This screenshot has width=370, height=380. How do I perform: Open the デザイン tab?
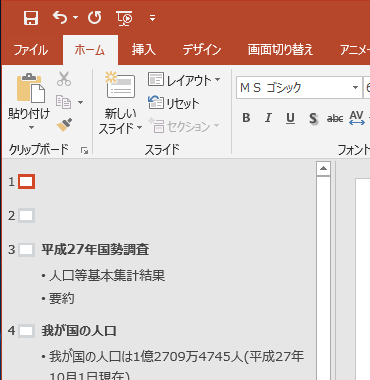[x=202, y=50]
